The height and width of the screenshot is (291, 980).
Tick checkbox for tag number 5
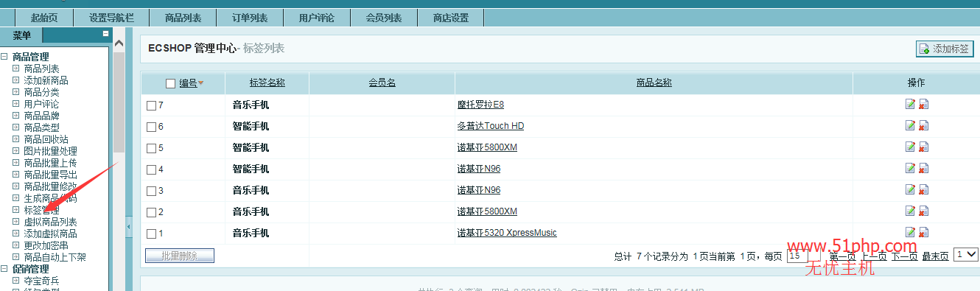pyautogui.click(x=151, y=148)
